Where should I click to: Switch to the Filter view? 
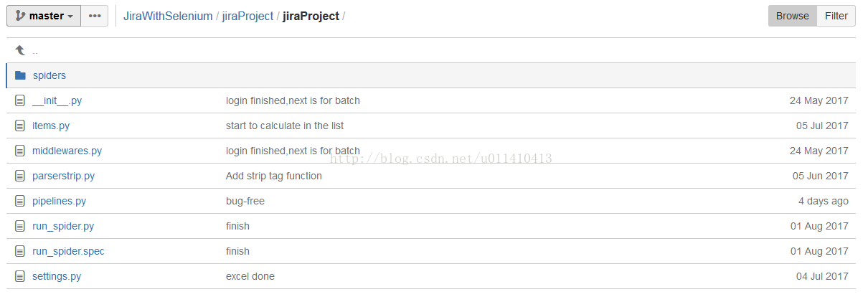836,16
